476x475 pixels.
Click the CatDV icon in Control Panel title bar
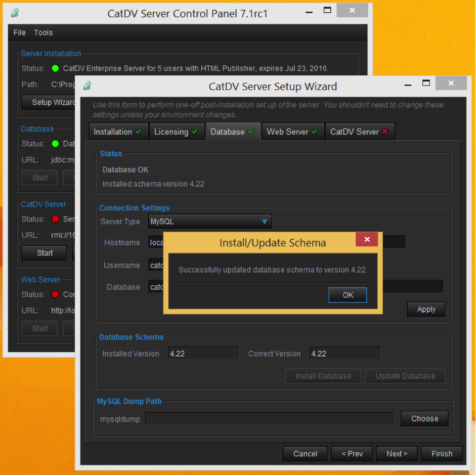[x=15, y=14]
